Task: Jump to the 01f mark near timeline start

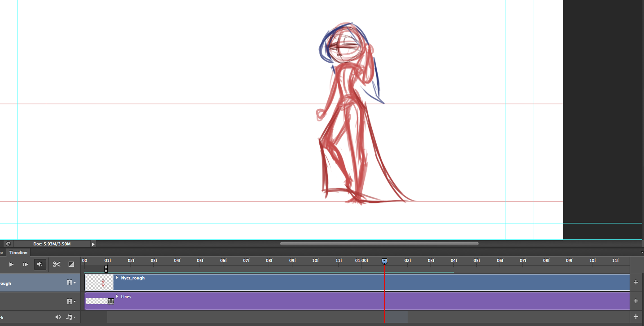Action: (108, 260)
